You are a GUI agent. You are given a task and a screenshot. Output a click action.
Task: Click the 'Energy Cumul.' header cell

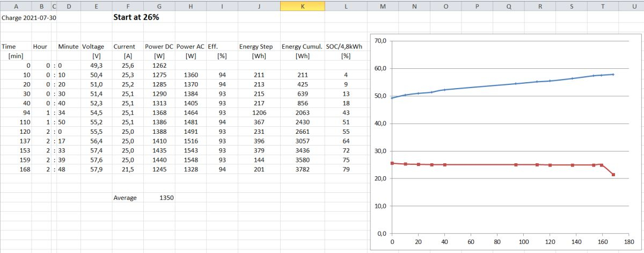pyautogui.click(x=302, y=47)
